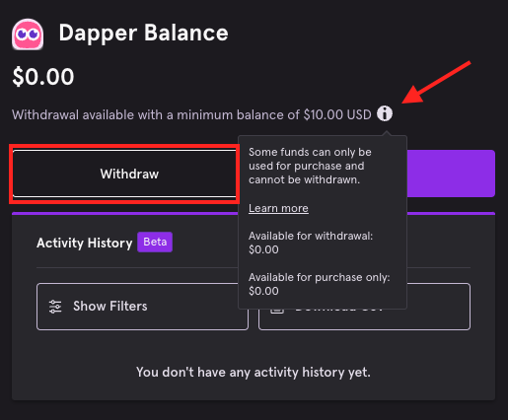Click the $0.00 balance amount at top
The width and height of the screenshot is (508, 420).
click(x=43, y=77)
